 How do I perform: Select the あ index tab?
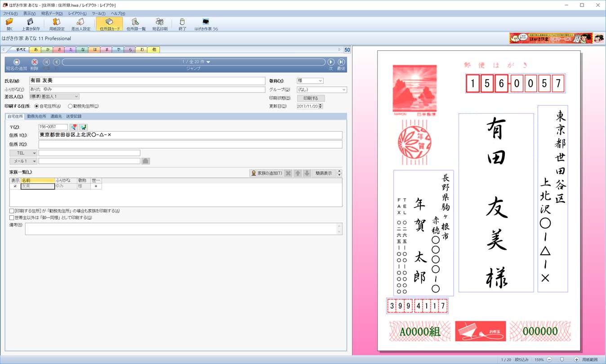point(36,49)
